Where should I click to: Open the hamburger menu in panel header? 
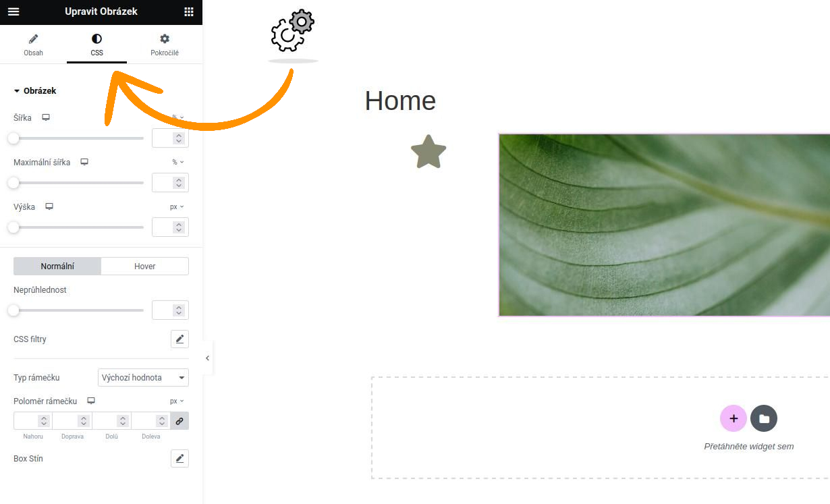[x=13, y=11]
